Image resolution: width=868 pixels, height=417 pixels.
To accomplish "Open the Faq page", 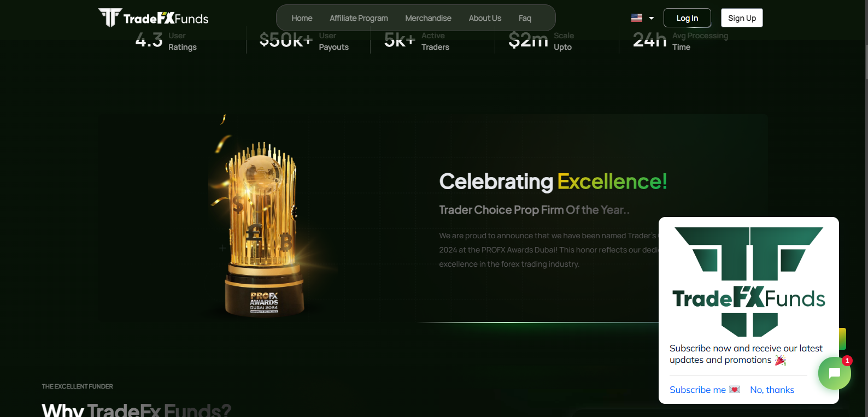I will 525,18.
